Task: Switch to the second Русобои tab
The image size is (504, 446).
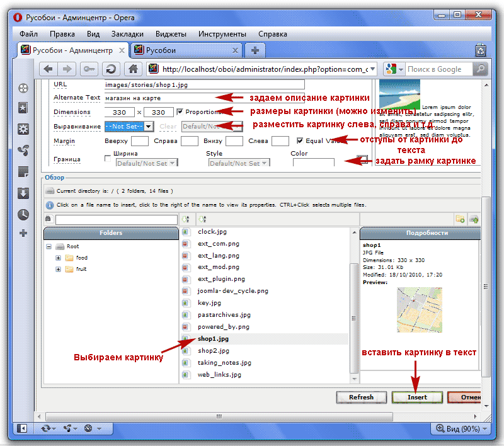Action: [x=186, y=50]
